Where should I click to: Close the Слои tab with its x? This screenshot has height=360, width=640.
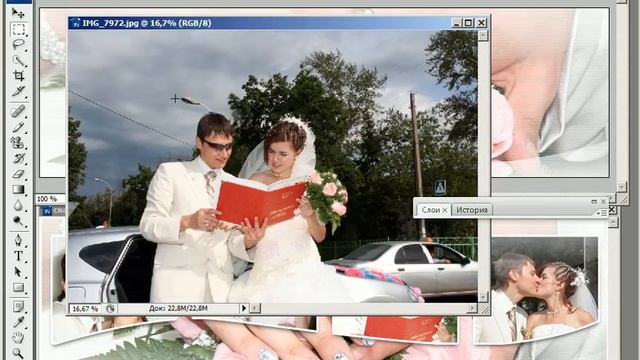[x=445, y=210]
